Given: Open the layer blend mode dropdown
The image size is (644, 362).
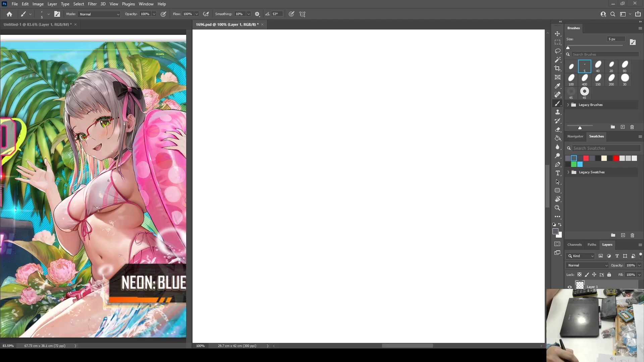Looking at the screenshot, I should (x=587, y=265).
